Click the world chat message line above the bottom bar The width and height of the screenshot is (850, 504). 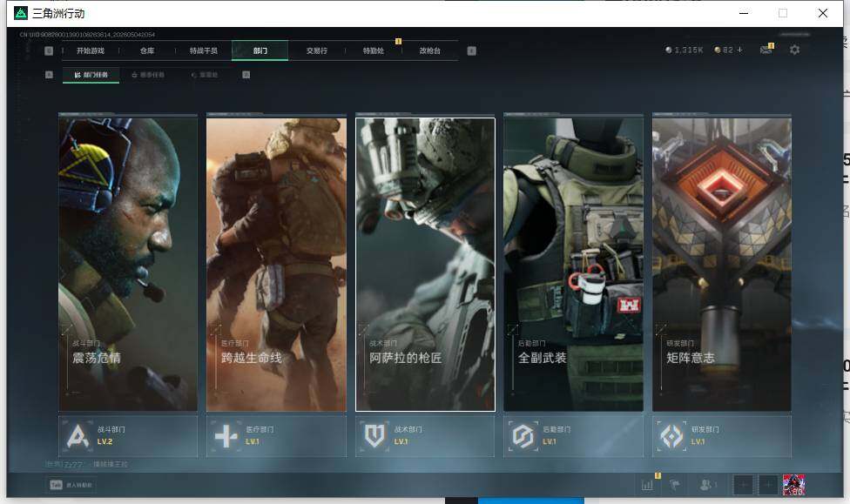pos(87,465)
